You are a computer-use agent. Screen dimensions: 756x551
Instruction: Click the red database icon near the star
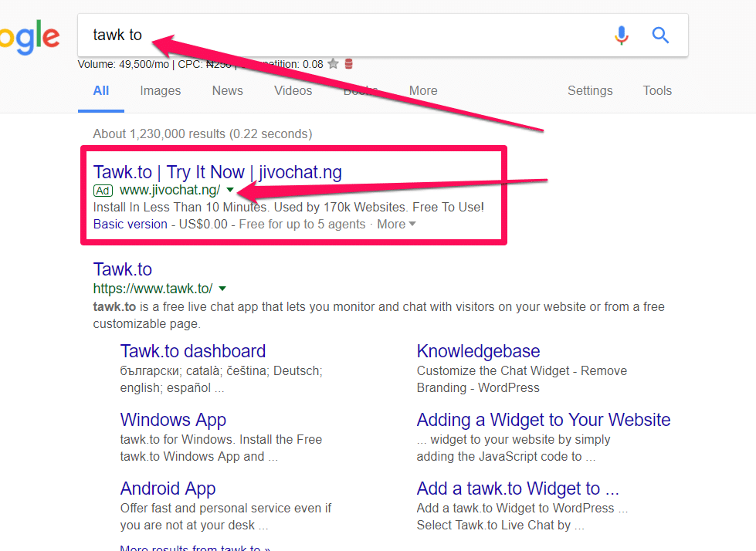(349, 63)
